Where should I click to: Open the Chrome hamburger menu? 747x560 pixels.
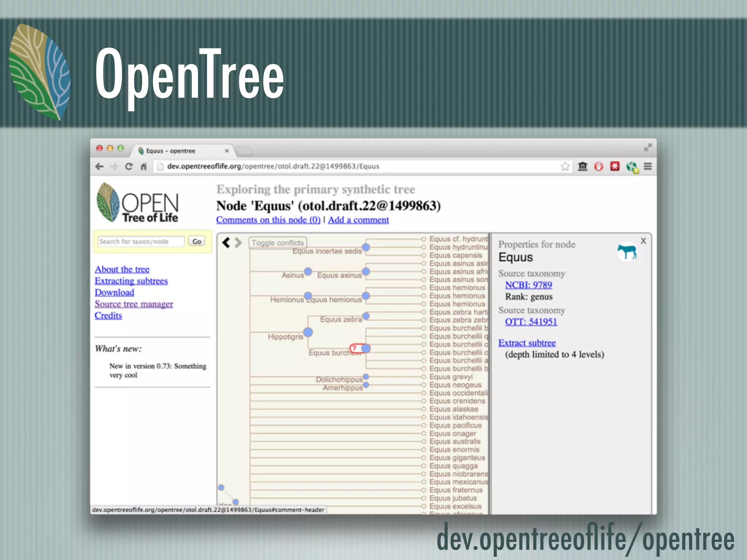pos(648,166)
